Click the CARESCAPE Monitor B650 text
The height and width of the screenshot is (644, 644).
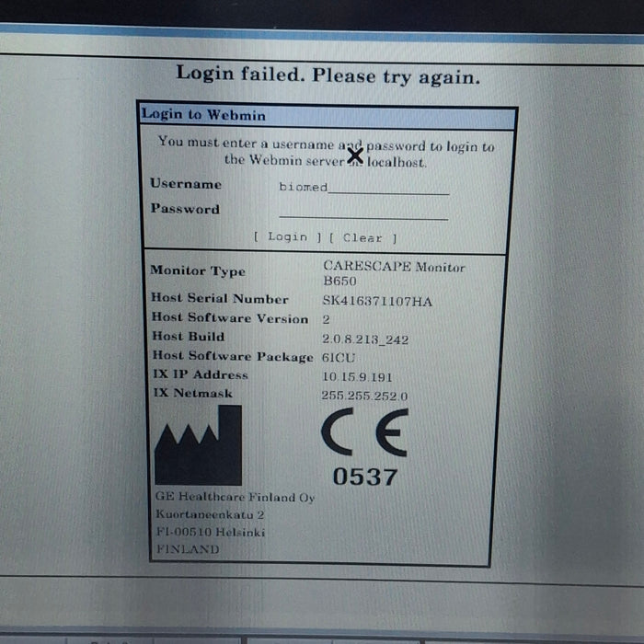[x=393, y=273]
